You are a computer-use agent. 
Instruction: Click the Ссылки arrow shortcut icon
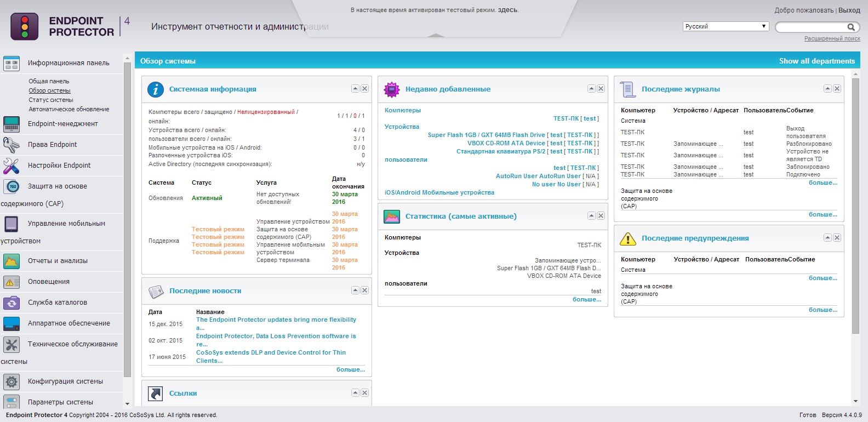click(x=156, y=394)
